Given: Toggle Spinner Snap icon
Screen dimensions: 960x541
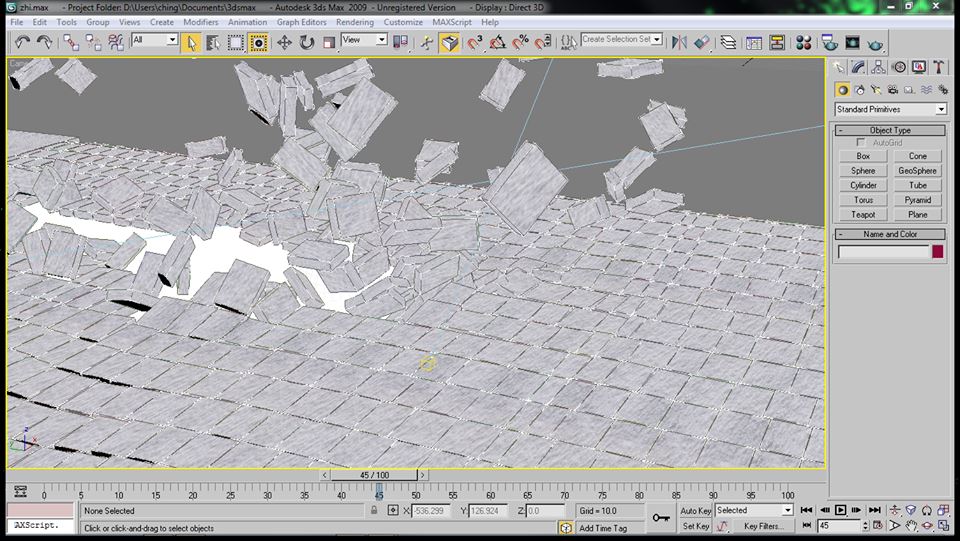Looking at the screenshot, I should tap(542, 42).
